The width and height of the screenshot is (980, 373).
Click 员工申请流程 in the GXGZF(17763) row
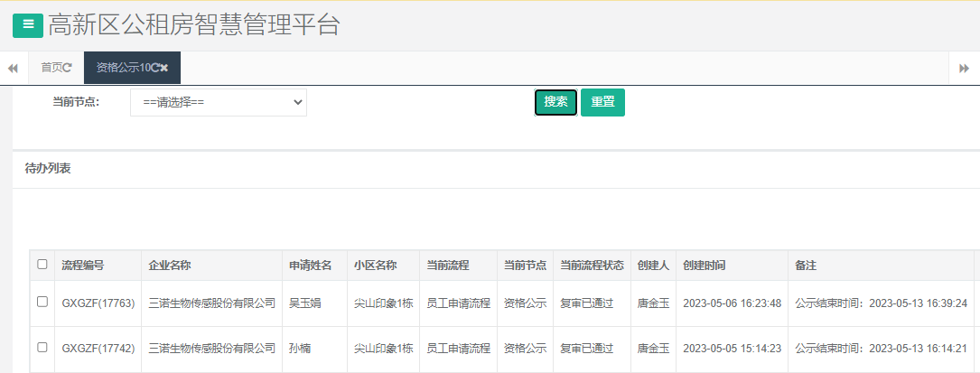click(458, 303)
